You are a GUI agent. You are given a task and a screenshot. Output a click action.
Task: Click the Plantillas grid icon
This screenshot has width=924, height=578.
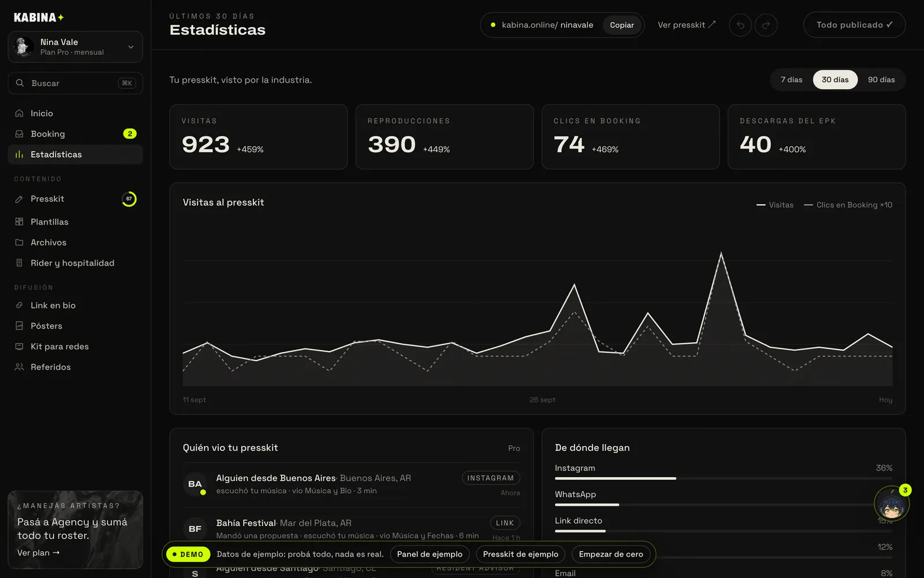pyautogui.click(x=19, y=222)
